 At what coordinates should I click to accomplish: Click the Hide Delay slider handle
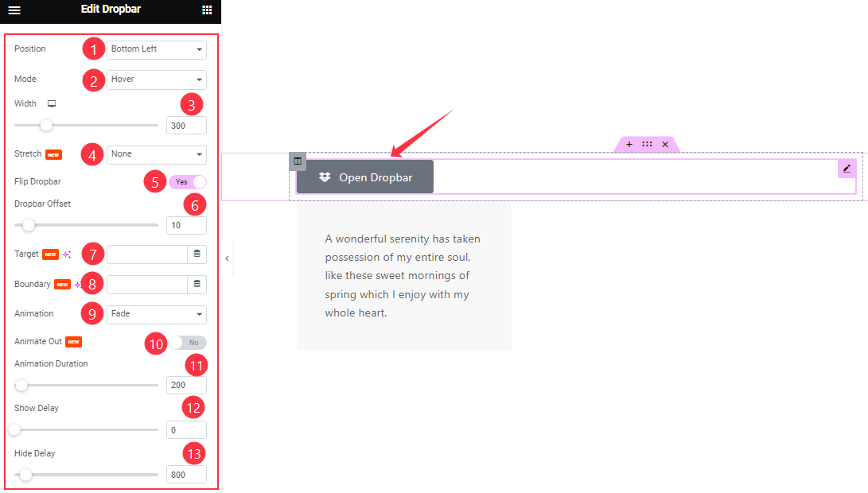(25, 475)
